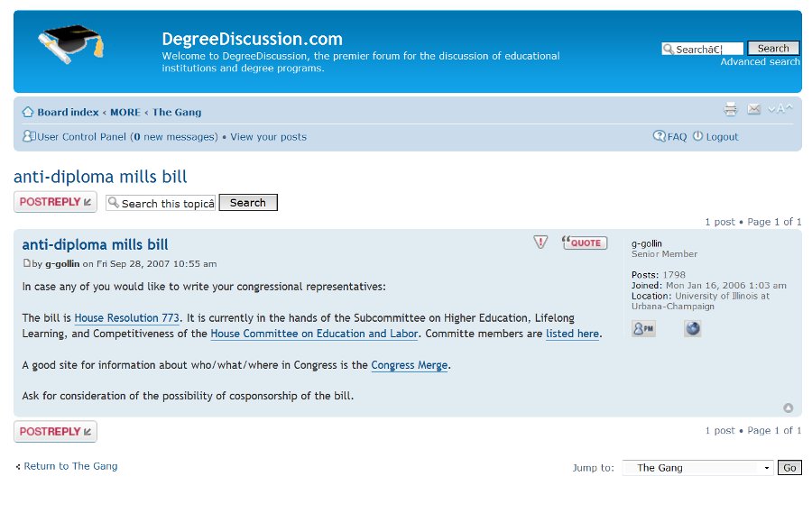Click the Go button next to Jump to
This screenshot has width=812, height=513.
click(789, 467)
